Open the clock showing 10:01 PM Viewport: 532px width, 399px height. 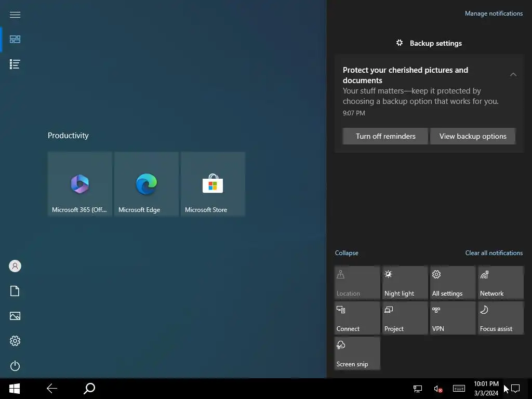point(486,389)
